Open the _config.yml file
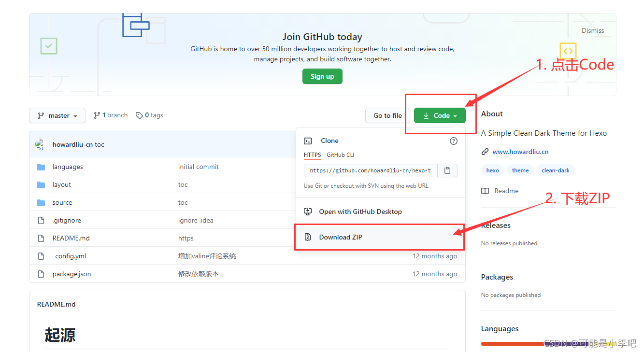 [69, 256]
